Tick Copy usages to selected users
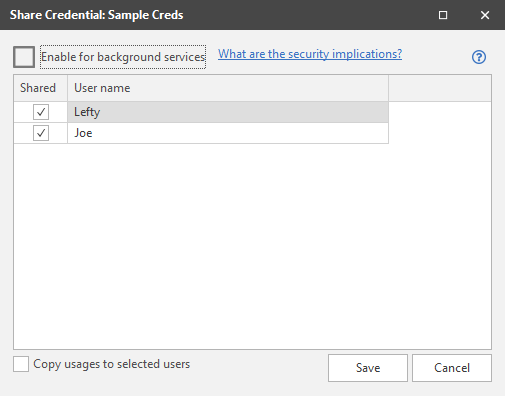This screenshot has width=505, height=396. pyautogui.click(x=21, y=364)
